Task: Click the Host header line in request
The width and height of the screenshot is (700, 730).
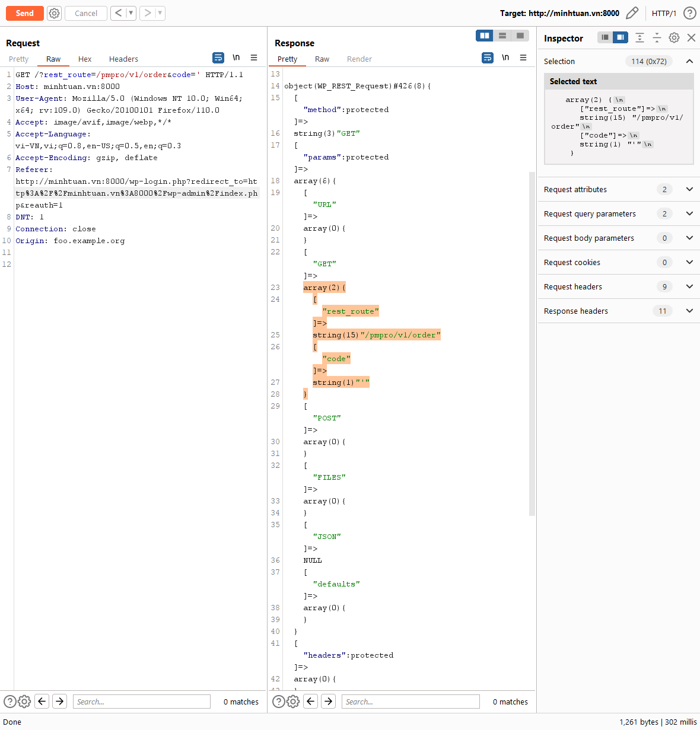Action: click(x=68, y=87)
